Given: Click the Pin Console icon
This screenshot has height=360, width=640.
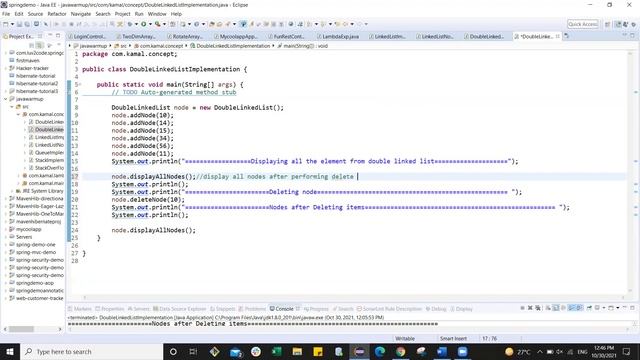Looking at the screenshot, I should coord(589,308).
